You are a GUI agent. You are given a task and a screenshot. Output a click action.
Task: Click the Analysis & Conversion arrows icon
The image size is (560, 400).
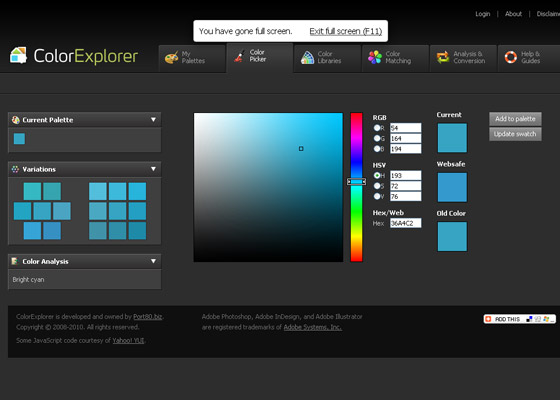[443, 57]
